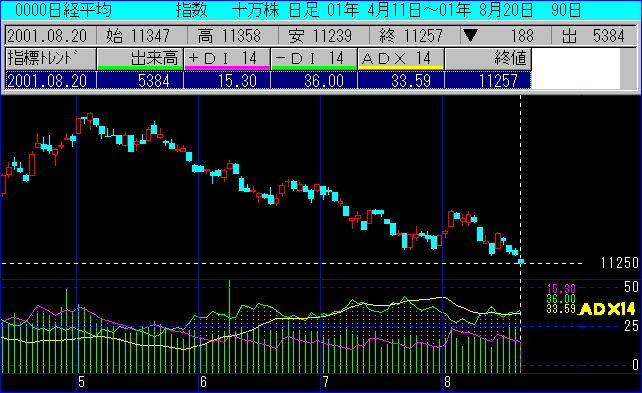Click the empty white field beside 終値 header
The image size is (642, 393).
[576, 68]
